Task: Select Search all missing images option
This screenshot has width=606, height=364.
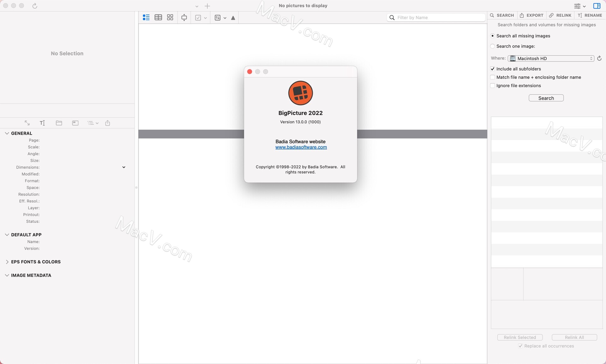Action: 492,36
